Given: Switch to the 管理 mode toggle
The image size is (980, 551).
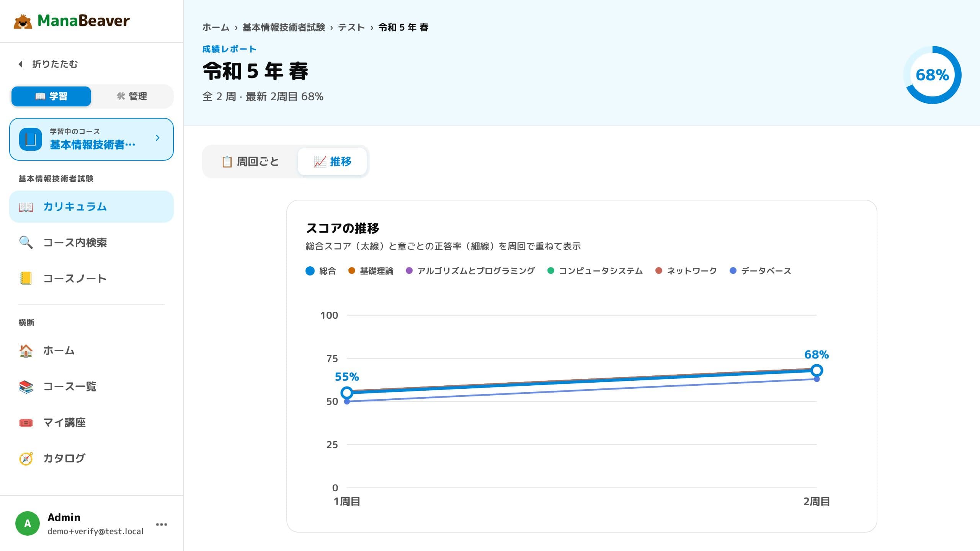Looking at the screenshot, I should click(132, 96).
